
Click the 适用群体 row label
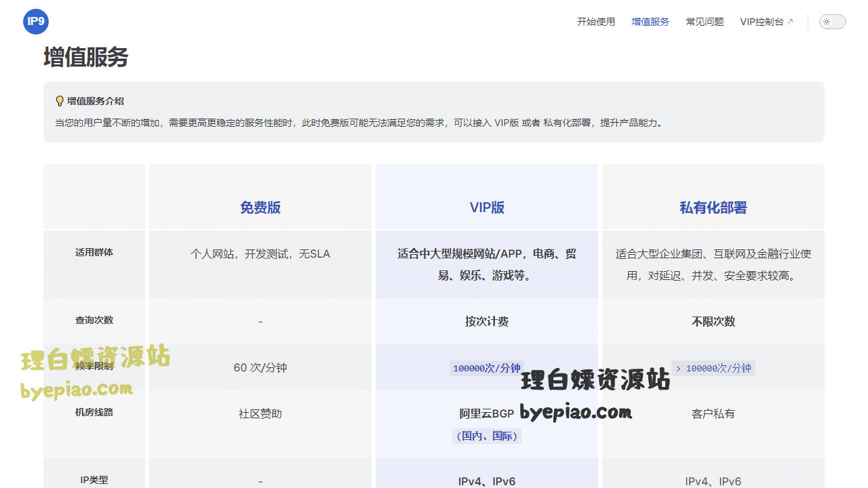tap(94, 252)
